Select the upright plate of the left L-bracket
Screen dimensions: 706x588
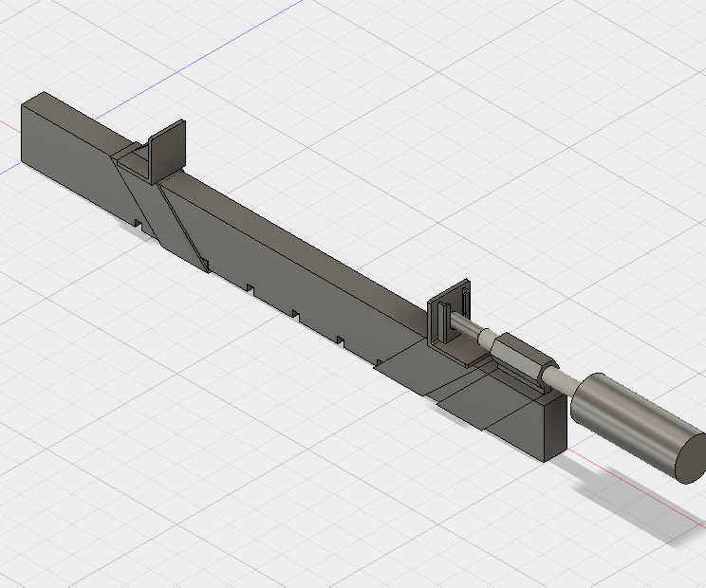pyautogui.click(x=166, y=150)
